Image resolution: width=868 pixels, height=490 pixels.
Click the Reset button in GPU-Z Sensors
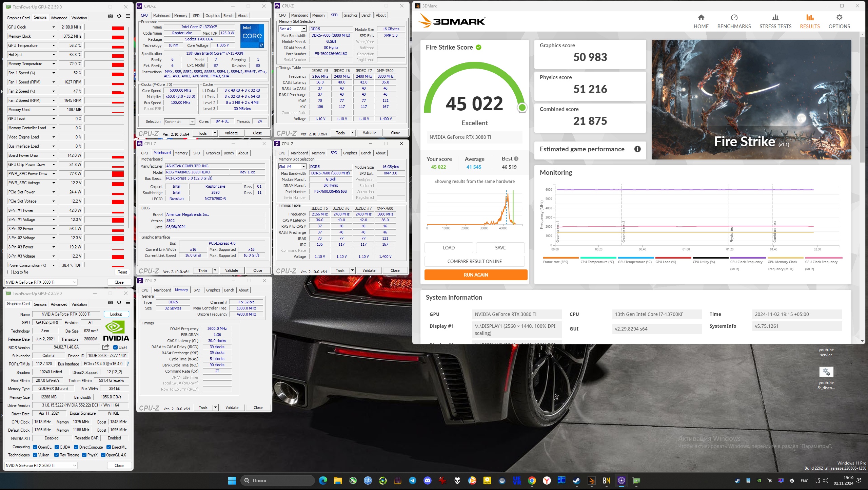(x=122, y=272)
